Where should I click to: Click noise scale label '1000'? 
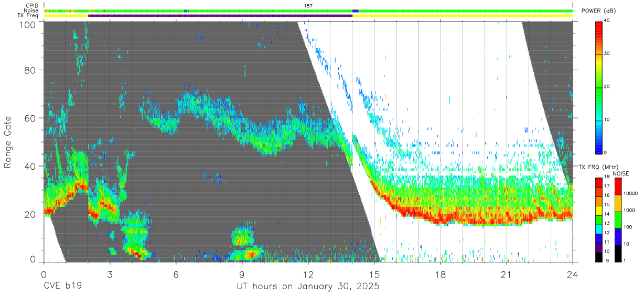(x=629, y=211)
